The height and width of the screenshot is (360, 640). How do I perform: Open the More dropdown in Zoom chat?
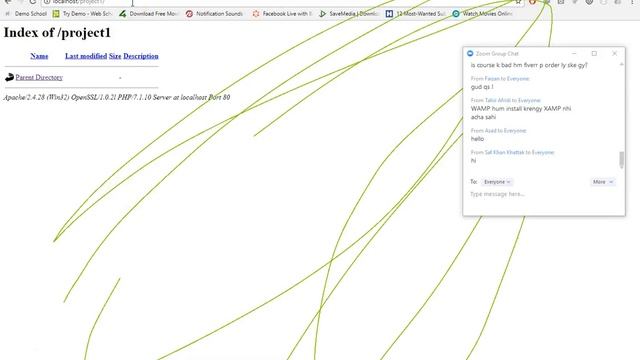[602, 182]
